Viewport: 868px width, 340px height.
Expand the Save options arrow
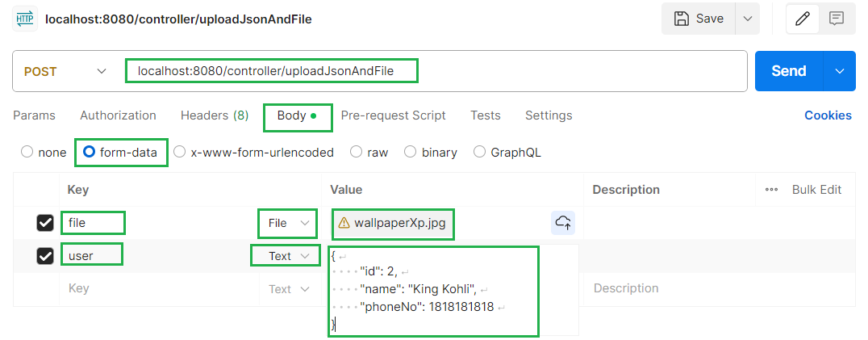pyautogui.click(x=748, y=19)
